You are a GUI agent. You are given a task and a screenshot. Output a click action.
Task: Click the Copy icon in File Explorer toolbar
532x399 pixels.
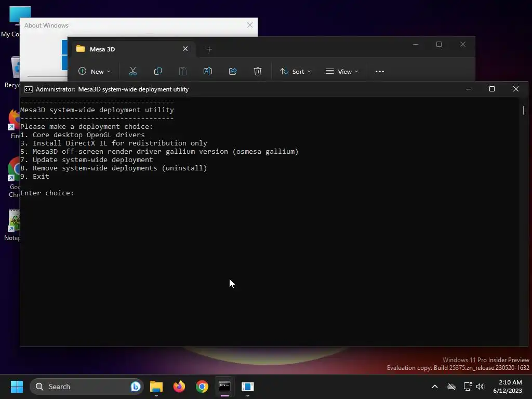tap(158, 71)
